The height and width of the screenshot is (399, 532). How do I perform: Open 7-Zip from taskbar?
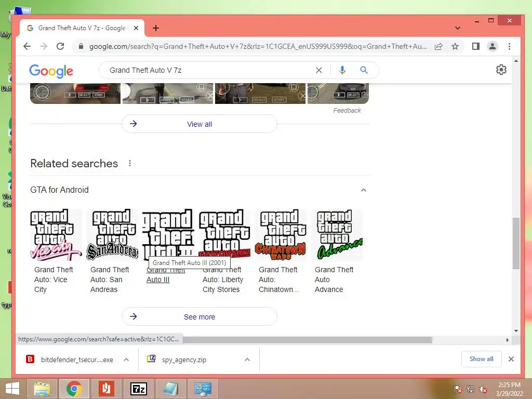(x=139, y=389)
